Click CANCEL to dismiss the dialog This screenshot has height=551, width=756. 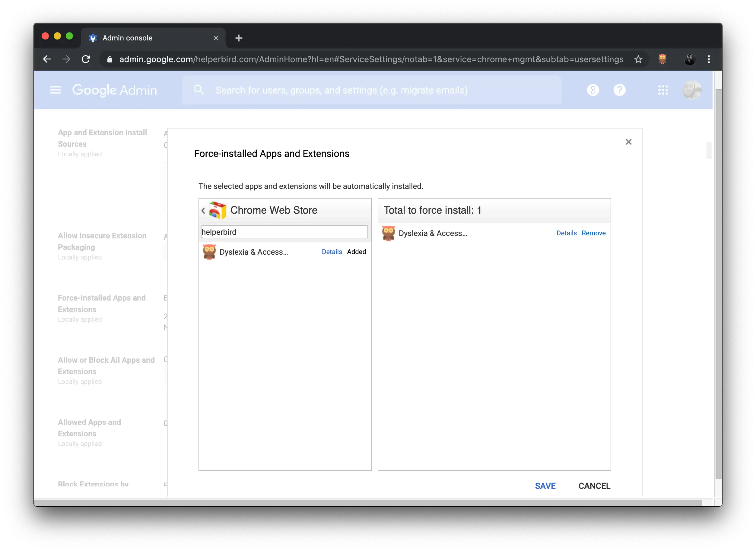(x=594, y=486)
